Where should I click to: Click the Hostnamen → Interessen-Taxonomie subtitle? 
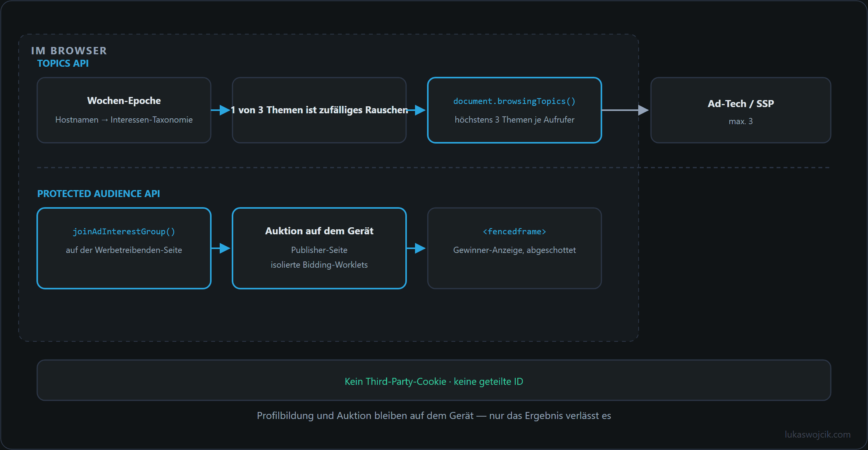click(x=124, y=120)
